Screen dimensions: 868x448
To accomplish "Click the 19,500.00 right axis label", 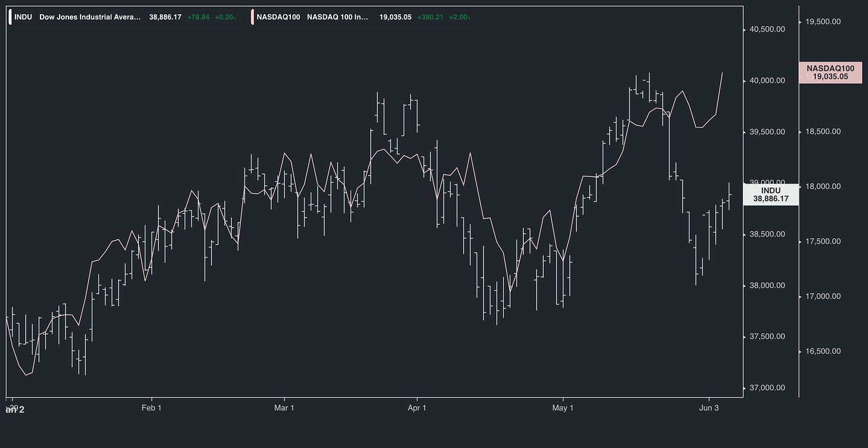I will click(x=823, y=21).
